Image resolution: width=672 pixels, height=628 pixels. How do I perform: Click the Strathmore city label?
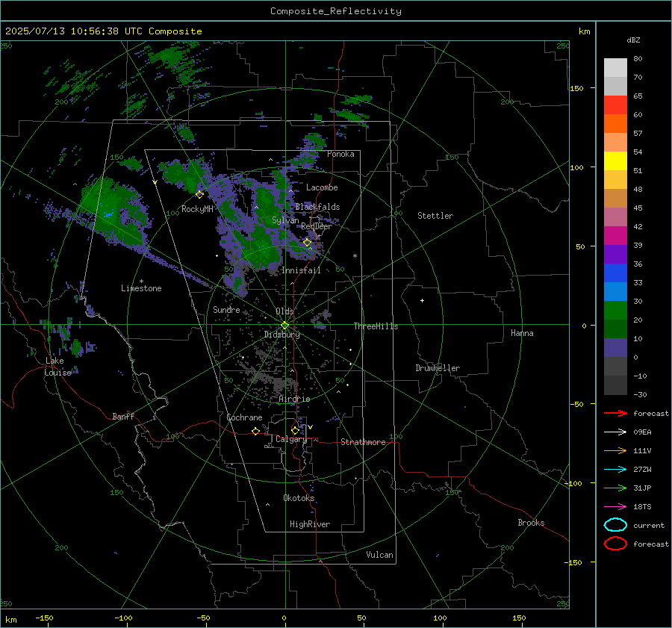363,442
